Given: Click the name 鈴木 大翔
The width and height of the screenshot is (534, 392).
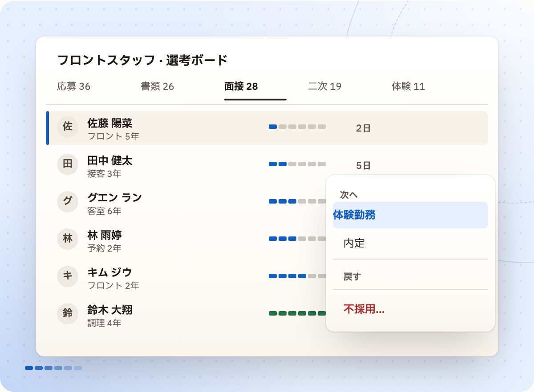Looking at the screenshot, I should tap(110, 310).
